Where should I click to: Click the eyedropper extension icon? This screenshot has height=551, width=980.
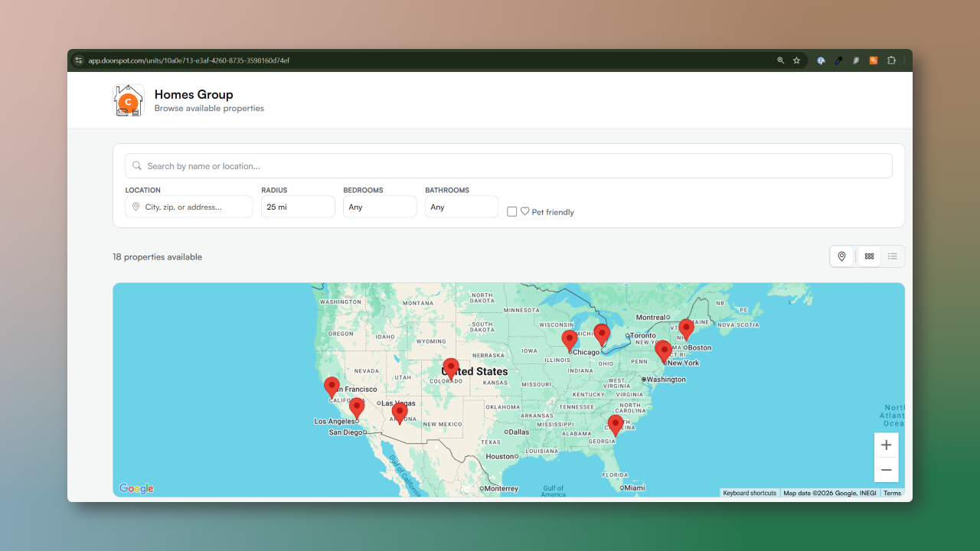pyautogui.click(x=838, y=60)
